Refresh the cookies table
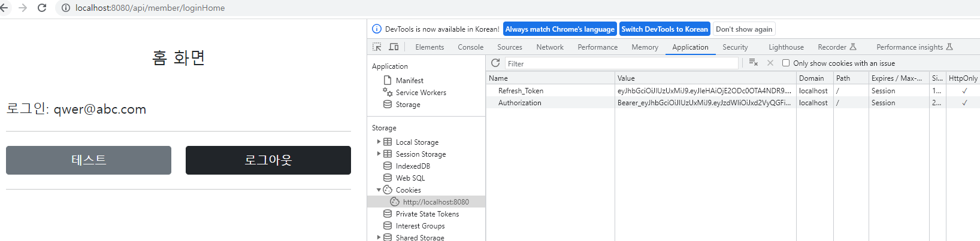Screen dimensions: 980x241 pyautogui.click(x=495, y=63)
